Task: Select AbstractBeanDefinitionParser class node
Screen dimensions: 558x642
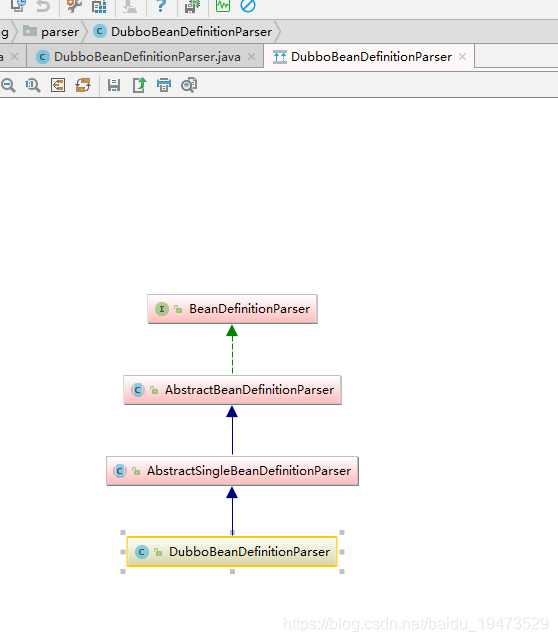Action: [x=233, y=390]
